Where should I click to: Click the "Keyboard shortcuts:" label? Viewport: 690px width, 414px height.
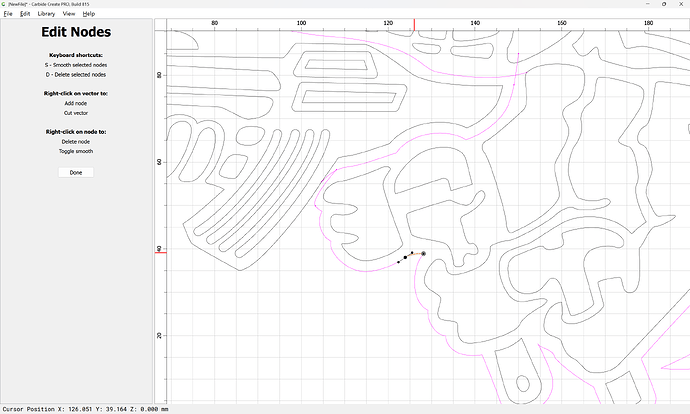pos(76,55)
